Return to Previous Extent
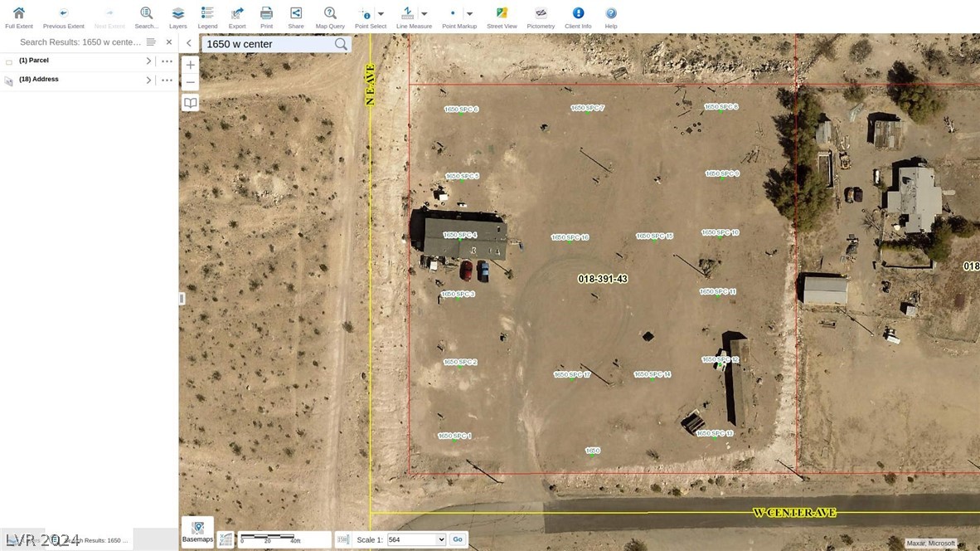The height and width of the screenshot is (551, 980). point(63,13)
